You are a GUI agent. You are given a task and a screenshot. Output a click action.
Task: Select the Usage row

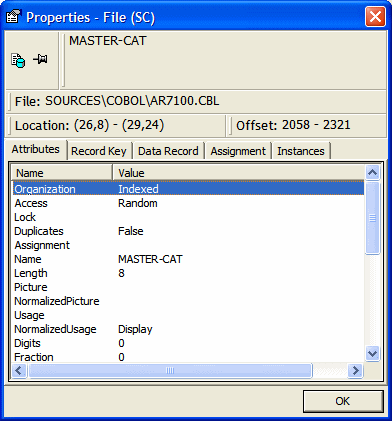pyautogui.click(x=188, y=315)
